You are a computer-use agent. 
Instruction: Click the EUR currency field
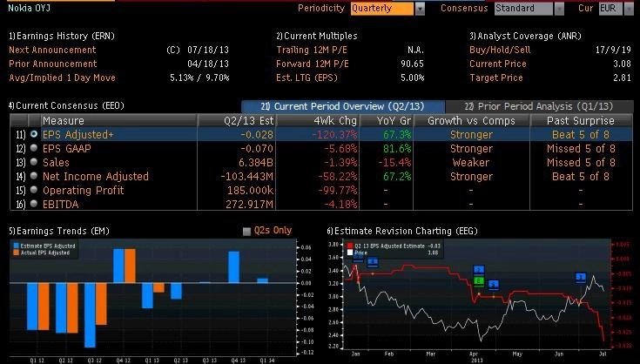click(x=610, y=9)
